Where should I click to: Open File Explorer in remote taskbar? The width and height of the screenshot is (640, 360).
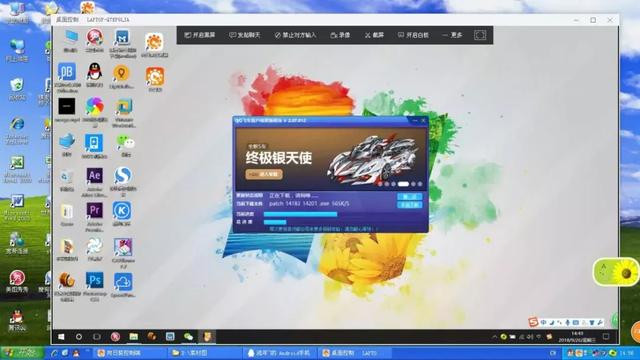(133, 337)
